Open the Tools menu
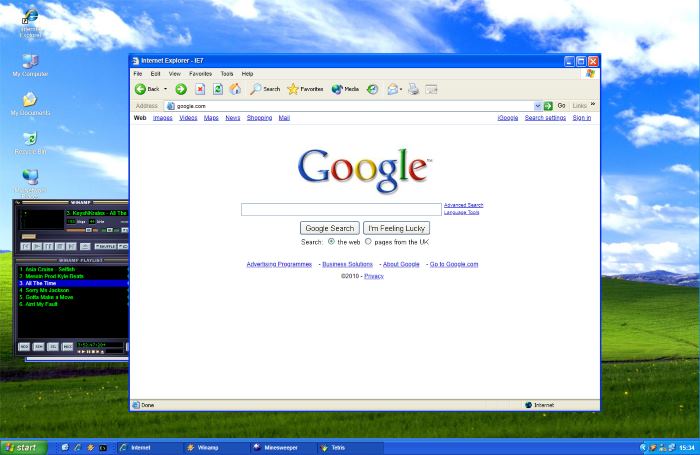Viewport: 700px width, 455px height. pyautogui.click(x=226, y=73)
